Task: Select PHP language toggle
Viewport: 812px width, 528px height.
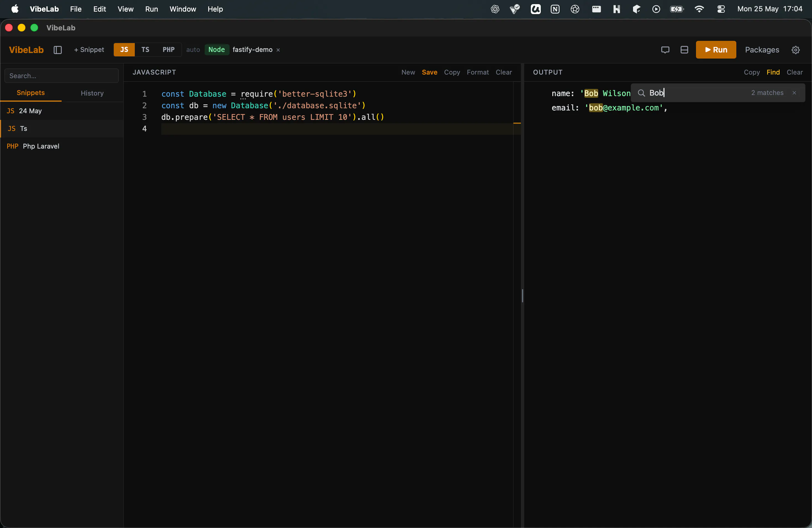Action: [x=168, y=50]
